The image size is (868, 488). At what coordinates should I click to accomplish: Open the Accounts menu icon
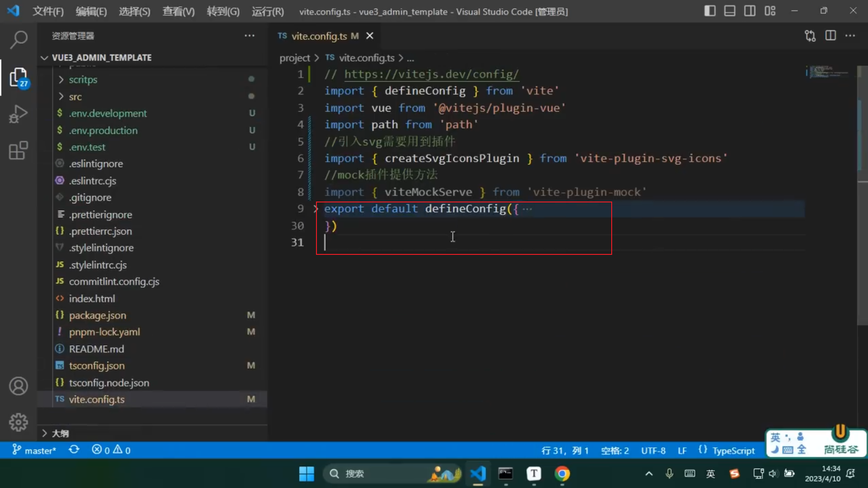pyautogui.click(x=18, y=386)
